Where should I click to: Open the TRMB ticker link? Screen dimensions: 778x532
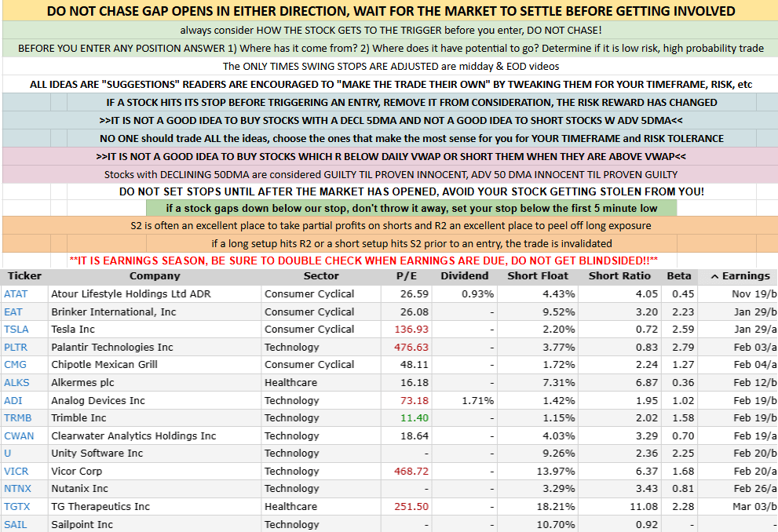[x=17, y=418]
